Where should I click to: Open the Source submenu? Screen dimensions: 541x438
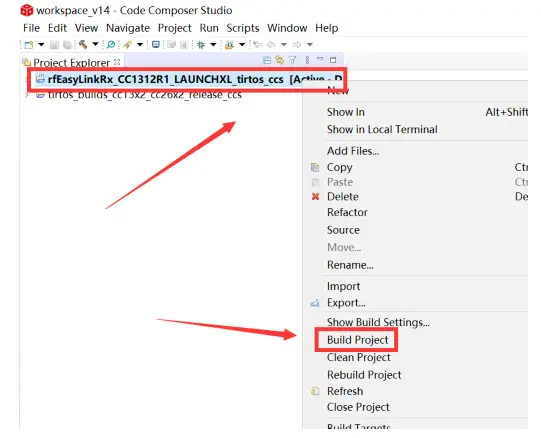click(343, 230)
